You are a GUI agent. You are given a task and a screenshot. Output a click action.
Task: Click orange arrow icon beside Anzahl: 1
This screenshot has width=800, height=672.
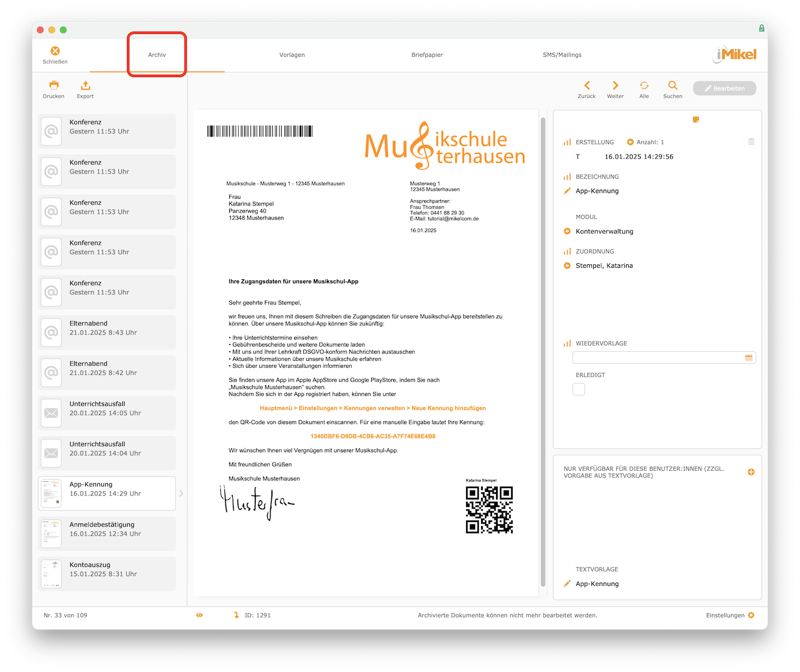pyautogui.click(x=630, y=142)
